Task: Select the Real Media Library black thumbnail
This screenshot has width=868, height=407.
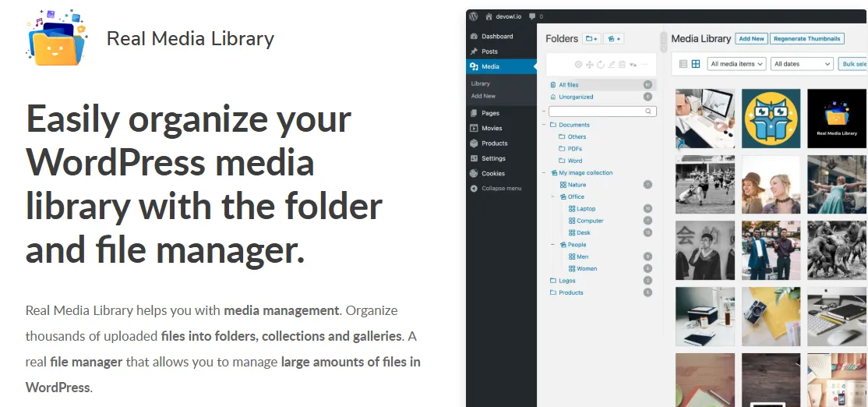Action: tap(837, 119)
